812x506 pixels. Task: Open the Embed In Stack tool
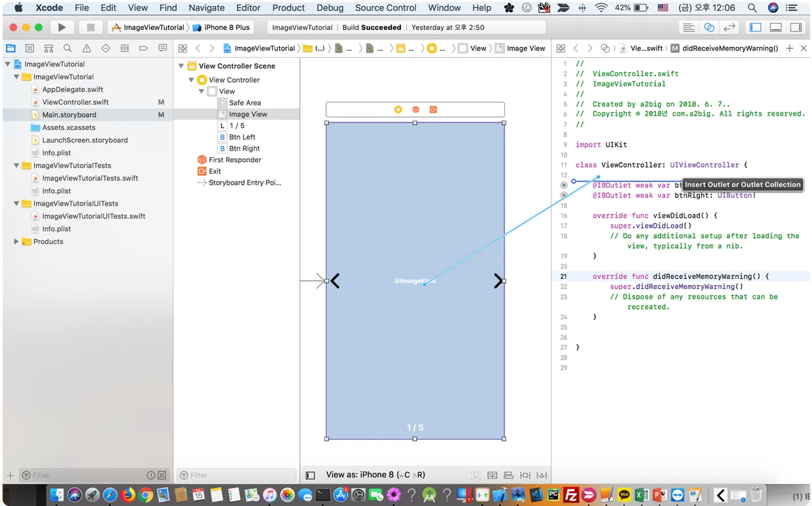coord(492,475)
